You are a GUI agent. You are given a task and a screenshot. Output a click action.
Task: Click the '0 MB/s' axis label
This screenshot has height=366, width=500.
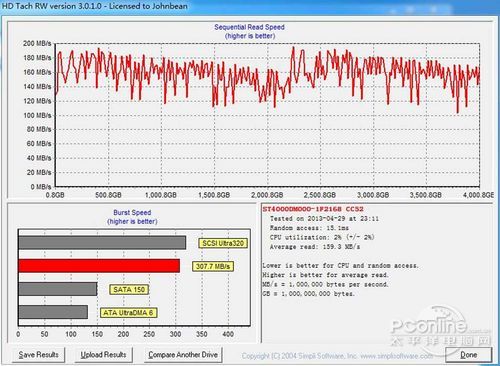tap(41, 187)
